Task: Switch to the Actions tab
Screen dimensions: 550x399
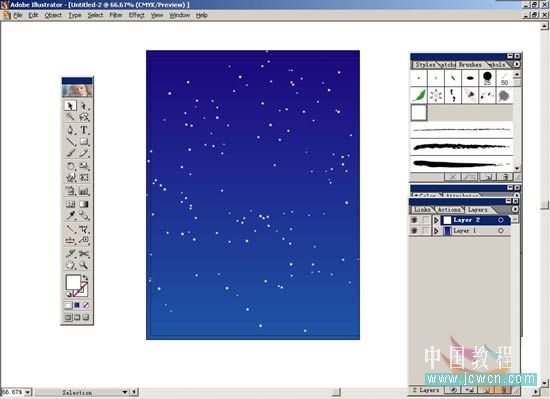Action: coord(449,209)
